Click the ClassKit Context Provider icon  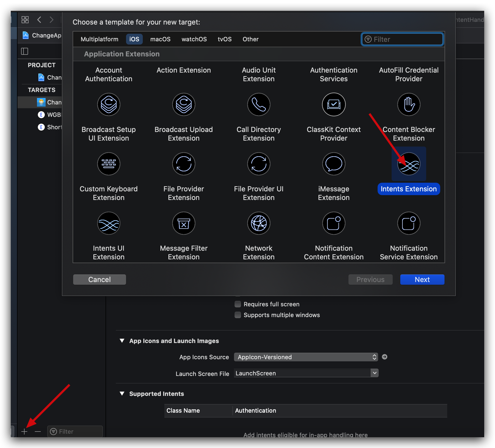point(334,104)
